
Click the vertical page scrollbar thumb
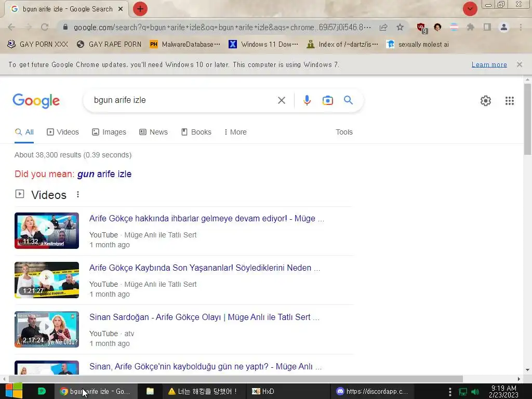pyautogui.click(x=528, y=119)
